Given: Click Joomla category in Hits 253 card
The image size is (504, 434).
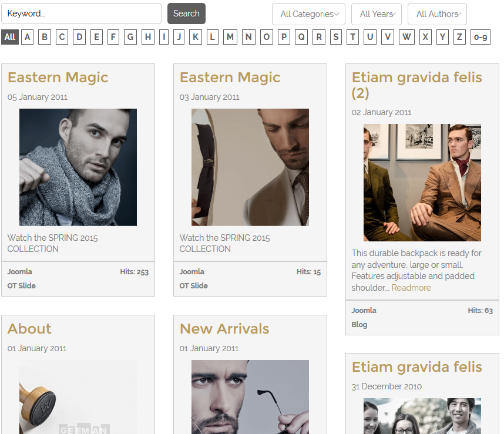Looking at the screenshot, I should (19, 271).
